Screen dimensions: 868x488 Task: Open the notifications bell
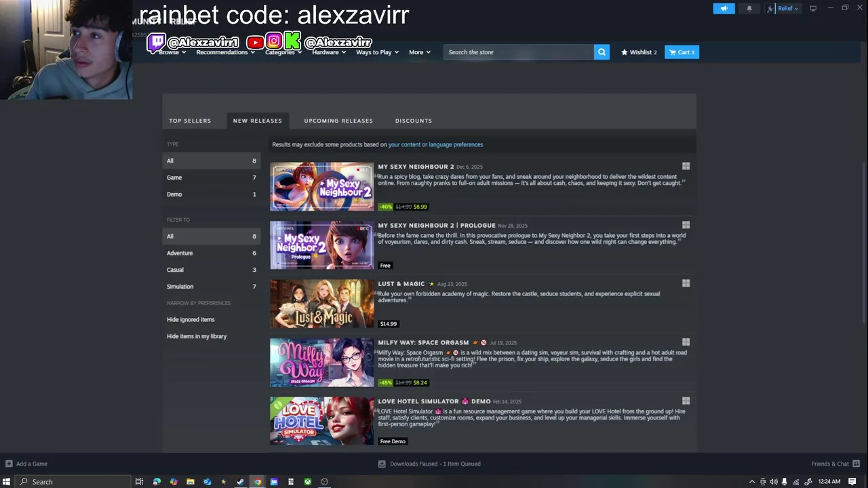pyautogui.click(x=749, y=8)
